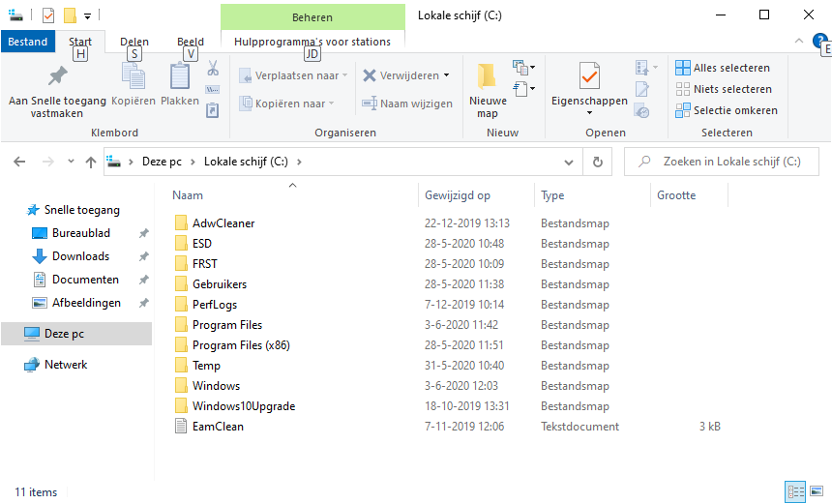
Task: Switch to the Beeld ribbon tab
Action: point(191,42)
